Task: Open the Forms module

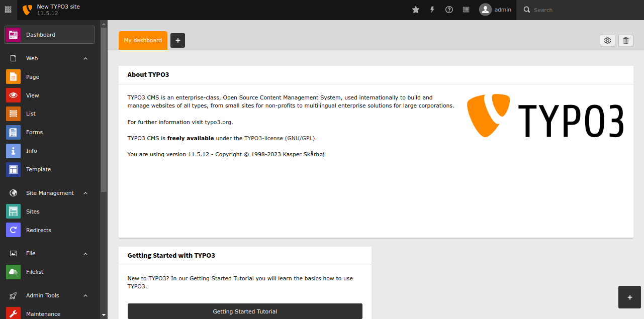Action: coord(50,132)
